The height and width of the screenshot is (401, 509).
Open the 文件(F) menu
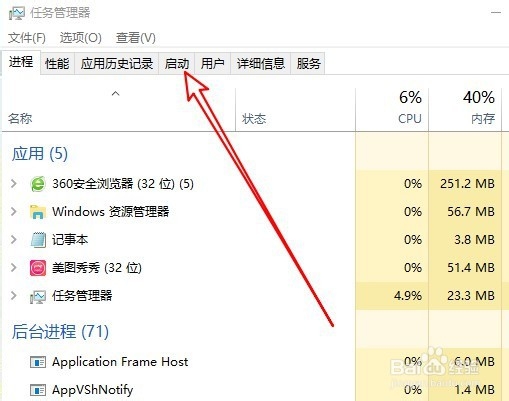coord(27,38)
